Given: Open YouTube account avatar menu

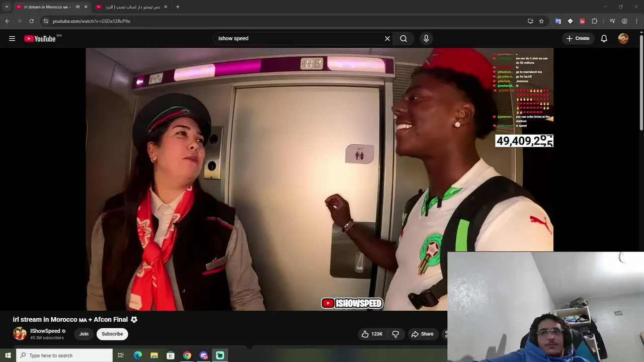Looking at the screenshot, I should (x=623, y=38).
